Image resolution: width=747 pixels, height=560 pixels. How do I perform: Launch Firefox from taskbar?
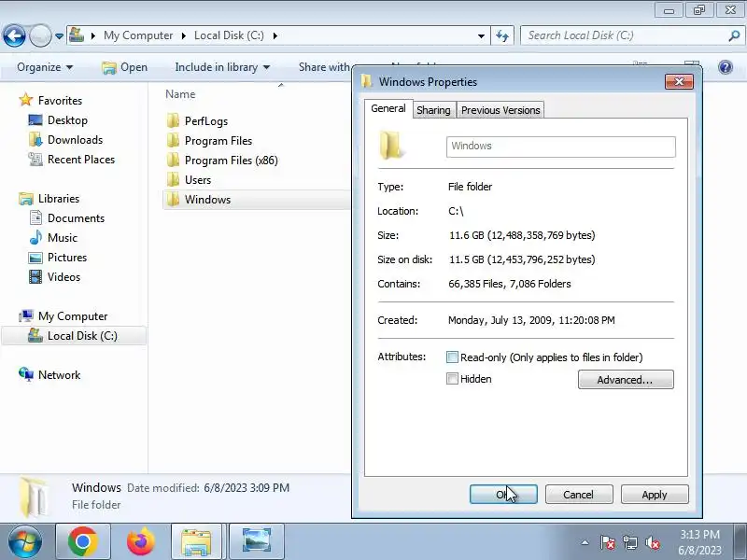tap(141, 542)
